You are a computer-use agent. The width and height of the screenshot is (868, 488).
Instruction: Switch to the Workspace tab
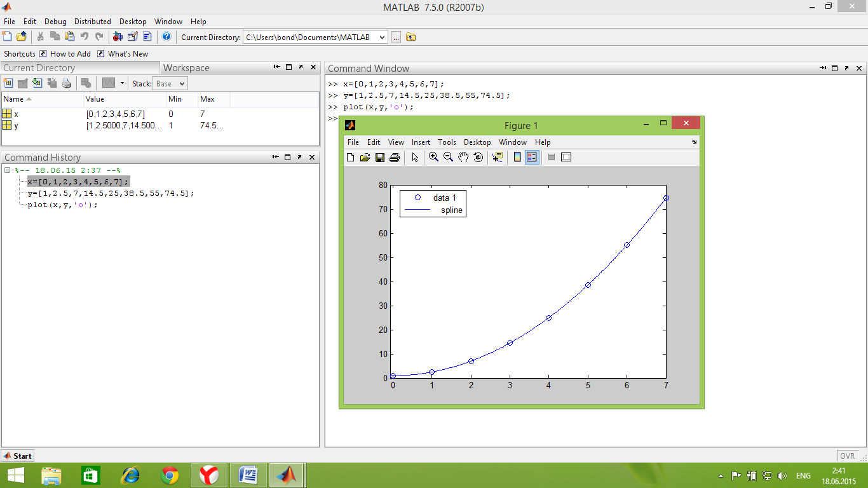[x=186, y=68]
